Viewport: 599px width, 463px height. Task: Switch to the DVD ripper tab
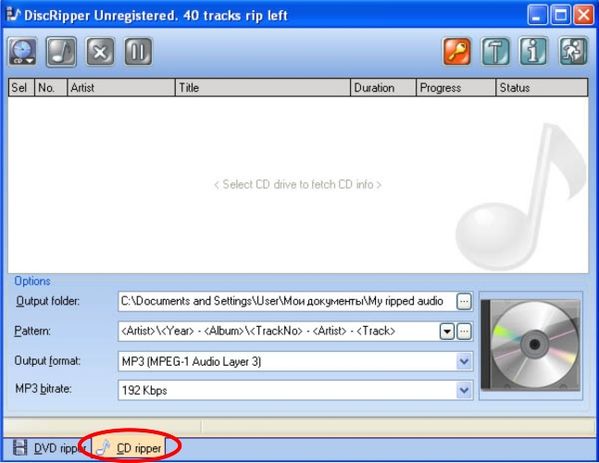pyautogui.click(x=49, y=448)
